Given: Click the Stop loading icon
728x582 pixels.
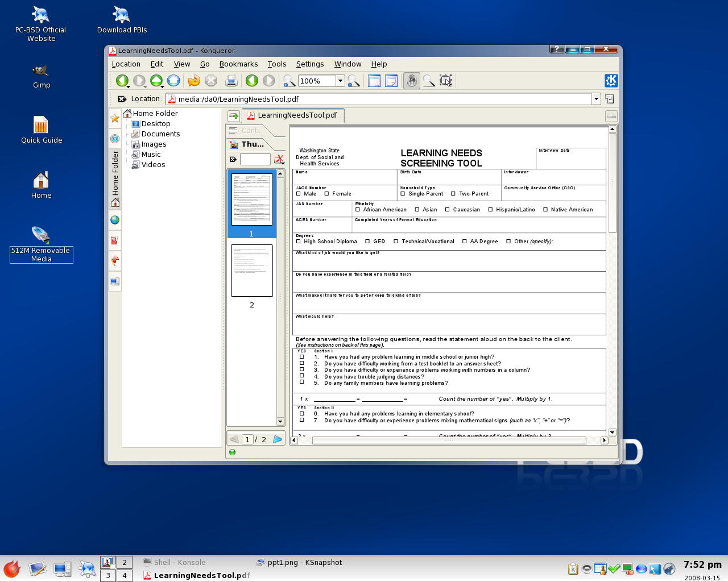Looking at the screenshot, I should 211,81.
